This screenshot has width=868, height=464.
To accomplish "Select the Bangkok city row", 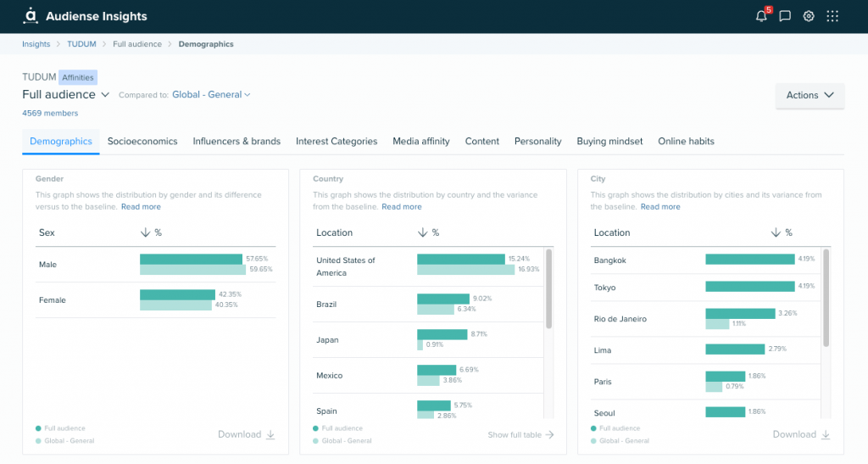I will pyautogui.click(x=705, y=260).
